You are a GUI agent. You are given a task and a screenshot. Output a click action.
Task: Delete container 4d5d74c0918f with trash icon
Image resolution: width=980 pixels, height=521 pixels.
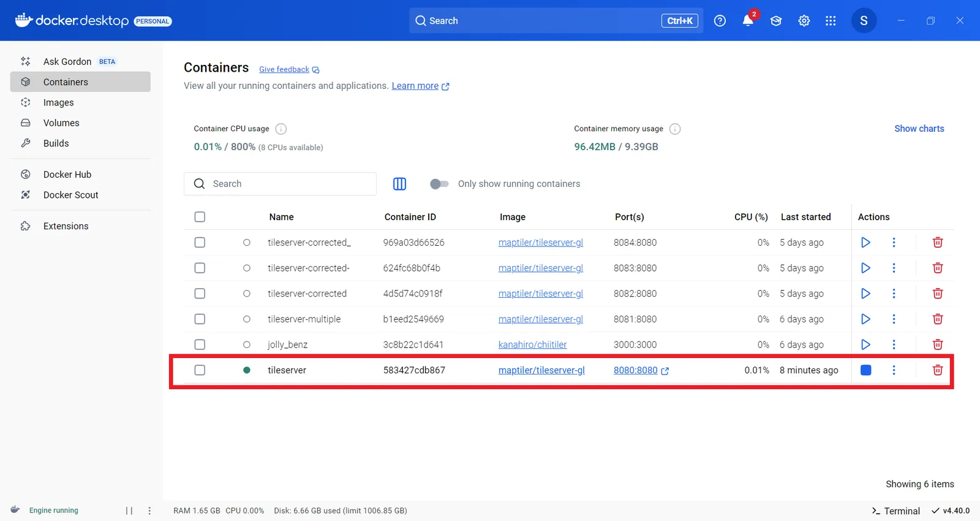click(x=937, y=294)
